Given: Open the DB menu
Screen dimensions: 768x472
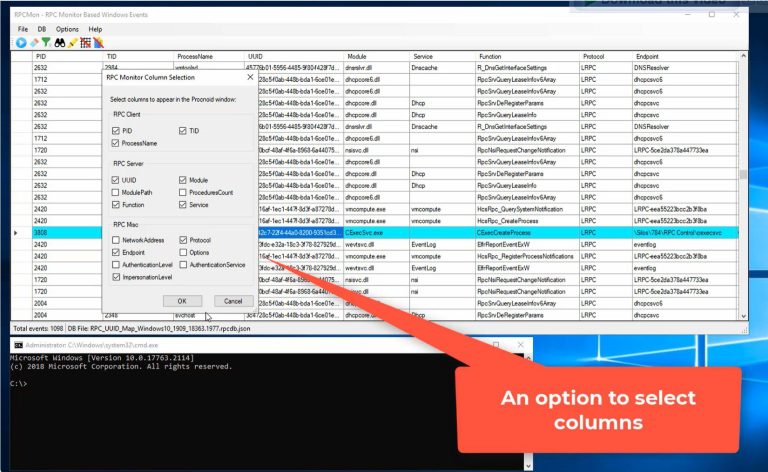Looking at the screenshot, I should [42, 29].
